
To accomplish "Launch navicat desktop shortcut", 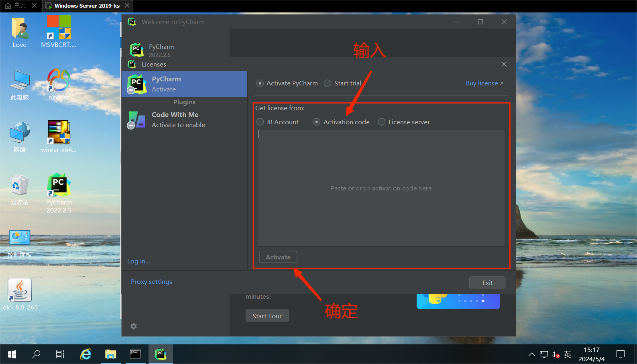I will [59, 85].
